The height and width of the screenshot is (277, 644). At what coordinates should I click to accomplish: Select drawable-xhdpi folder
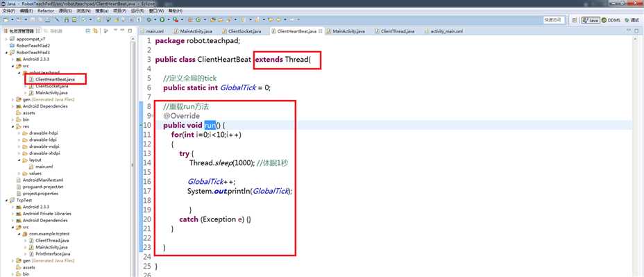pyautogui.click(x=41, y=153)
